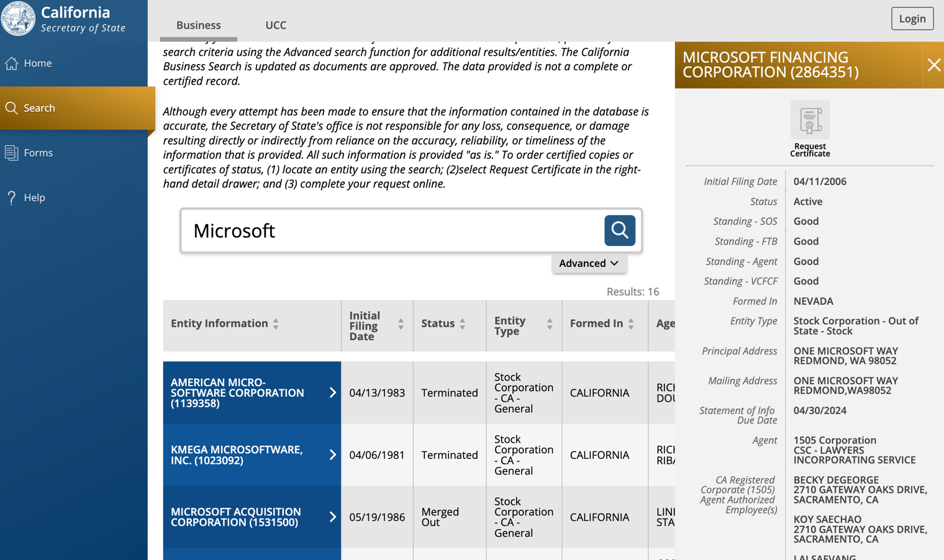
Task: Expand American Micro-Software Corporation row chevron
Action: (x=332, y=392)
